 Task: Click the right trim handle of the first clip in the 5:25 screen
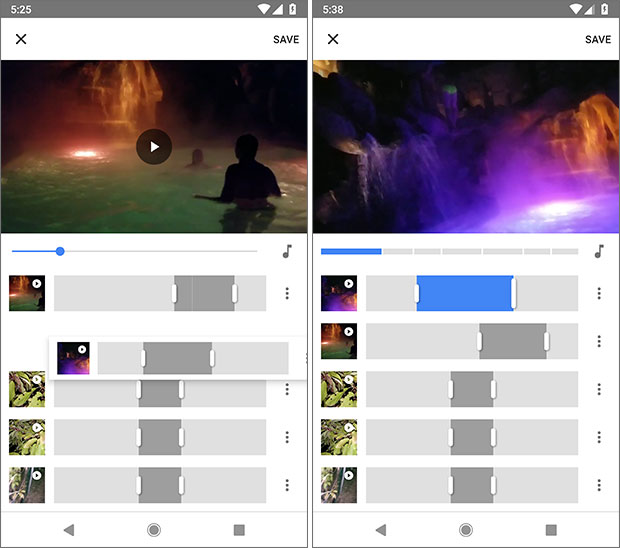click(x=234, y=293)
